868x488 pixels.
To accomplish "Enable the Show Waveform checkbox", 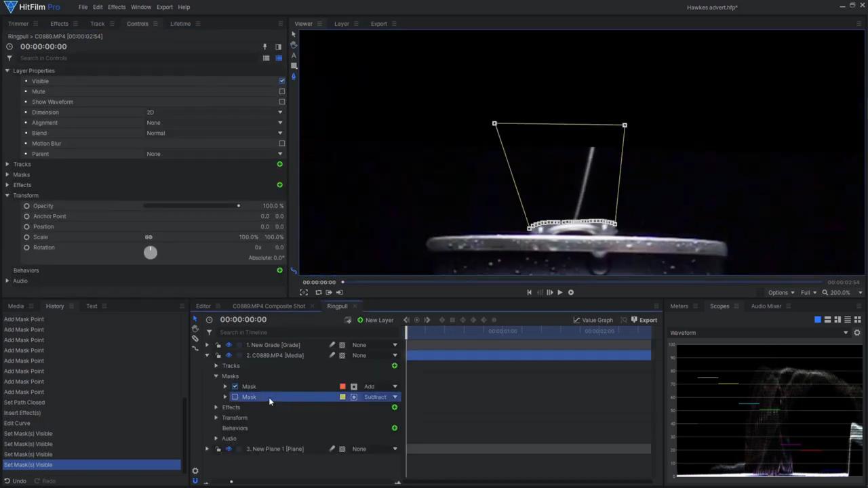I will pyautogui.click(x=282, y=102).
